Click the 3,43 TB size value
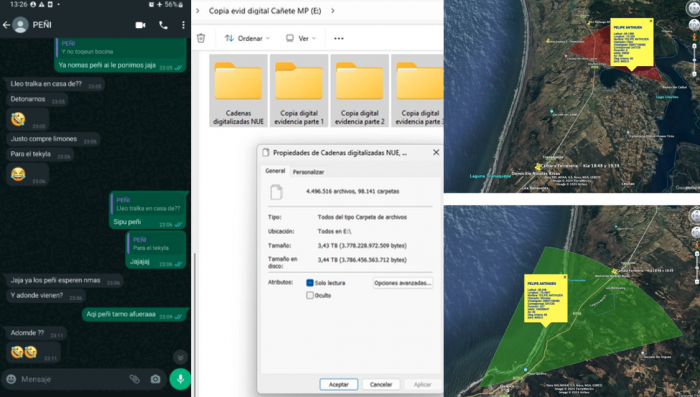The image size is (700, 397). (362, 246)
